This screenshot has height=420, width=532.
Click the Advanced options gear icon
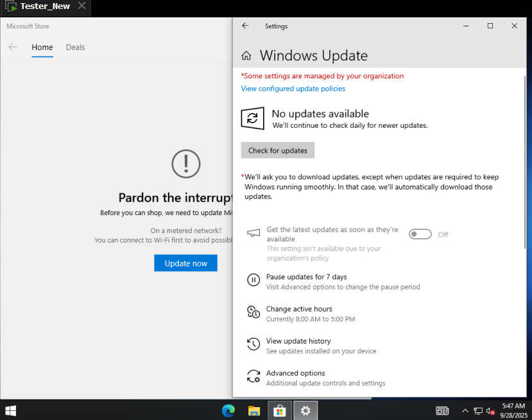[x=253, y=376]
